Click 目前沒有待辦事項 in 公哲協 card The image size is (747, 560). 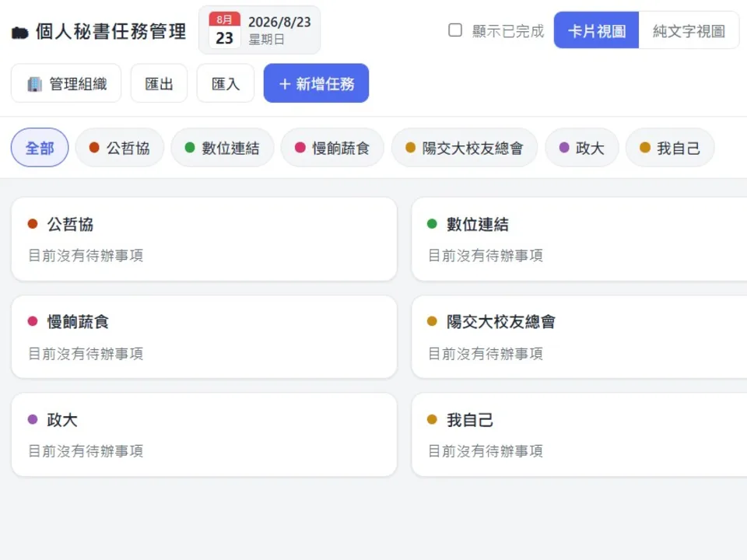(x=86, y=256)
